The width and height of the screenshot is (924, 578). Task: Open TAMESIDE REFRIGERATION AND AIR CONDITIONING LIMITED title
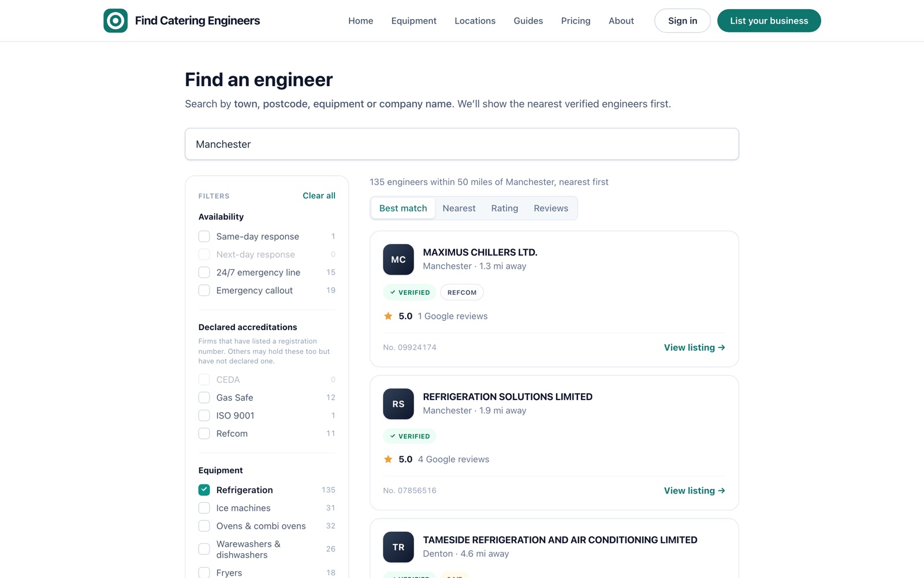pos(560,540)
